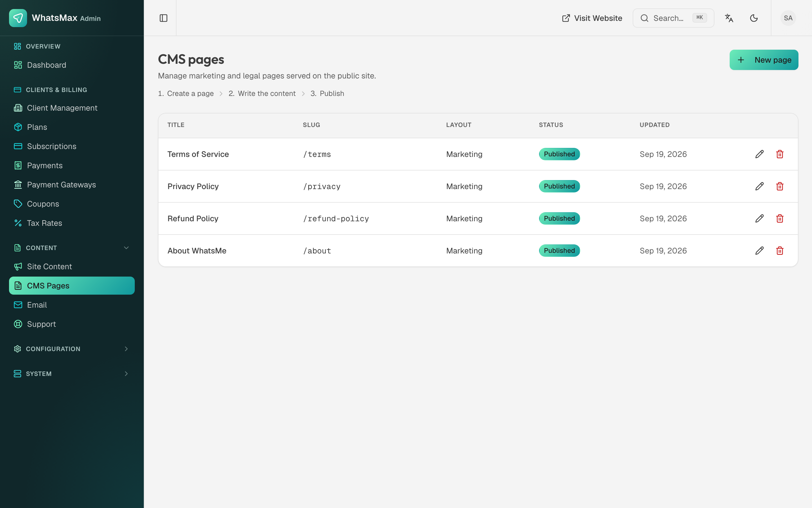Click the Privacy Policy title
The width and height of the screenshot is (812, 508).
(x=193, y=187)
